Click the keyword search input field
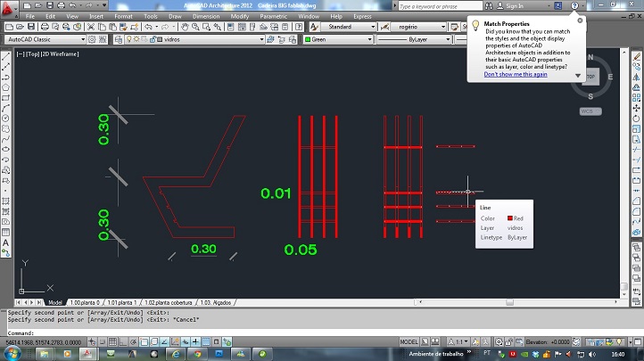 coord(440,6)
